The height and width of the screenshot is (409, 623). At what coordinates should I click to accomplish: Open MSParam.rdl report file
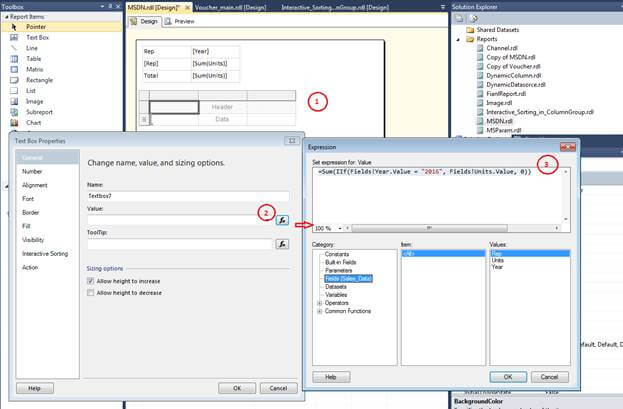[x=503, y=130]
